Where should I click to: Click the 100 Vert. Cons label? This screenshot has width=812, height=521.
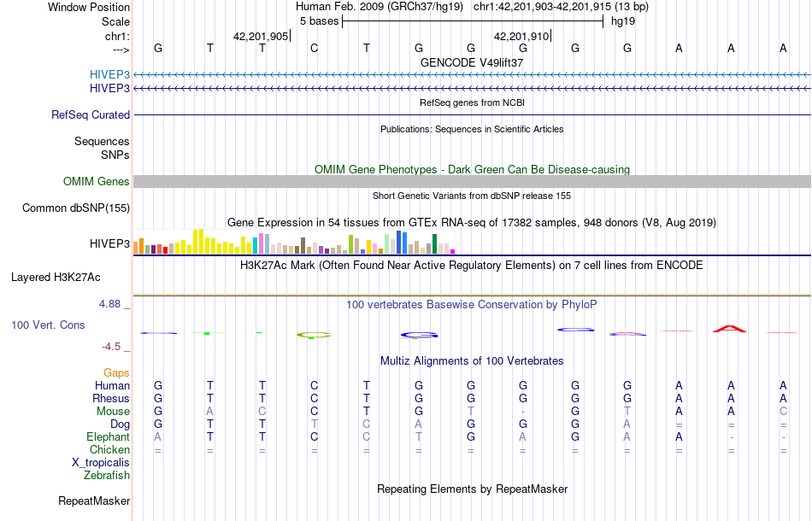(x=48, y=325)
